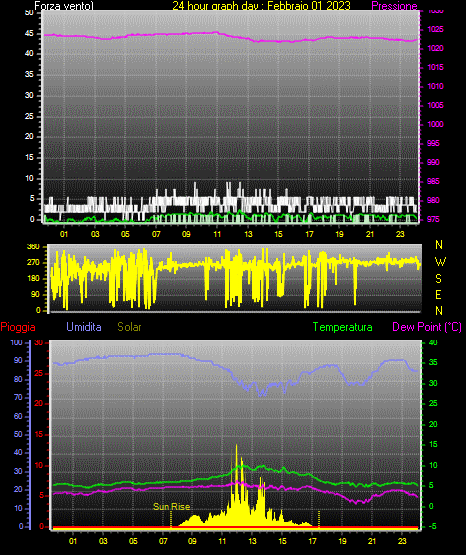This screenshot has height=555, width=466.
Task: Click the magenta 'Pressione' label
Action: (x=394, y=6)
